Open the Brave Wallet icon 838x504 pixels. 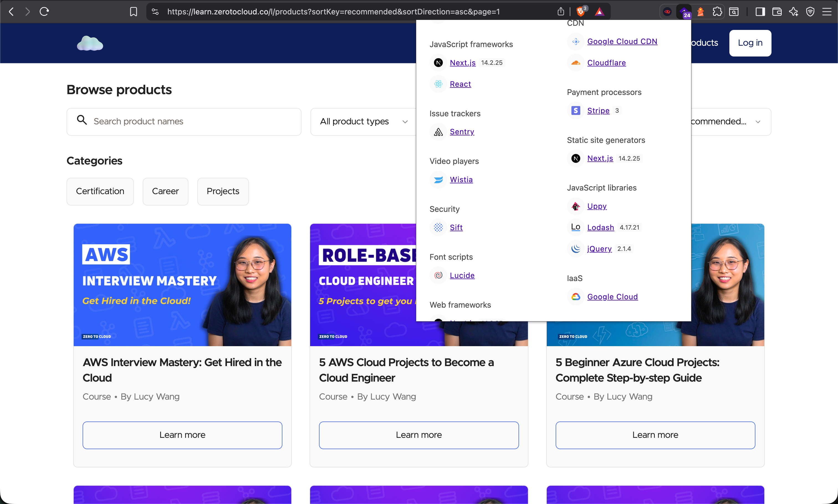(777, 12)
